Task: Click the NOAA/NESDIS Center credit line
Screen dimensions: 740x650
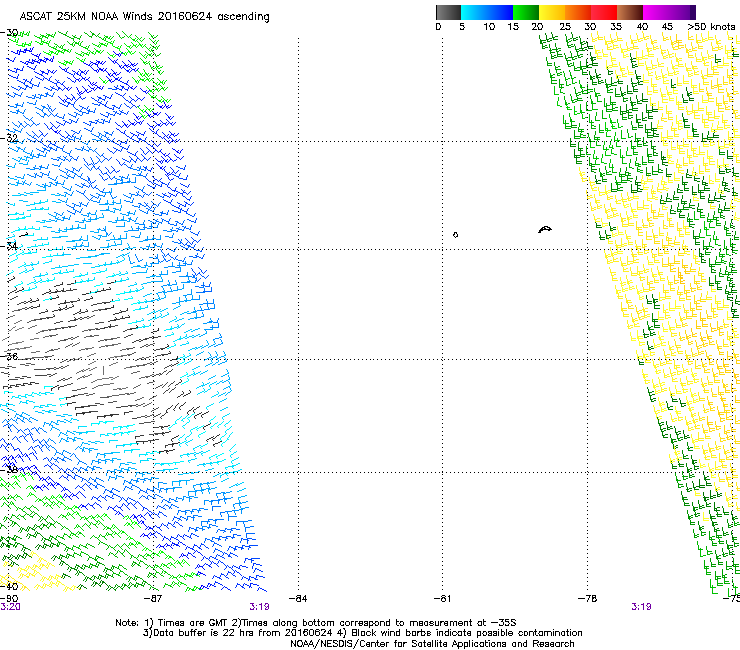Action: coord(432,644)
